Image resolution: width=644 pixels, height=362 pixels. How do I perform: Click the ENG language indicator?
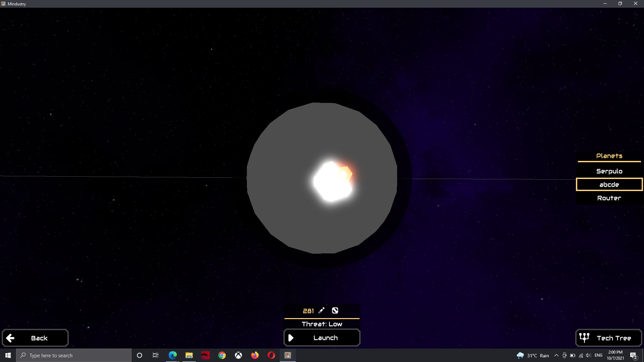(x=598, y=355)
